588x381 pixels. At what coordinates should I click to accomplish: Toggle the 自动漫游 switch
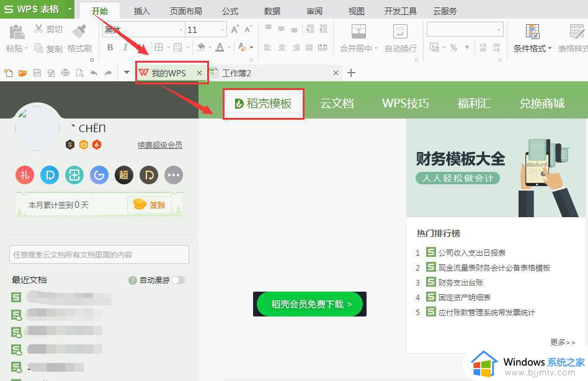pos(178,280)
